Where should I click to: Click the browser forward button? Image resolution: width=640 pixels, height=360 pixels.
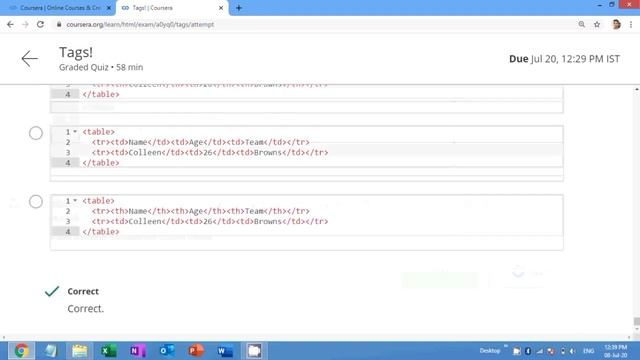coord(25,24)
